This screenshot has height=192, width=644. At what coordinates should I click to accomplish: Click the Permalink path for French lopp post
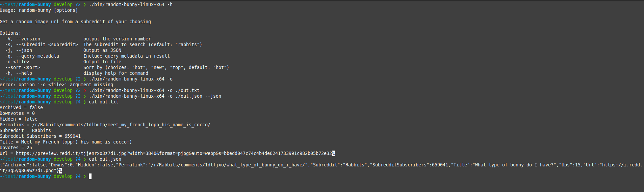(x=121, y=125)
